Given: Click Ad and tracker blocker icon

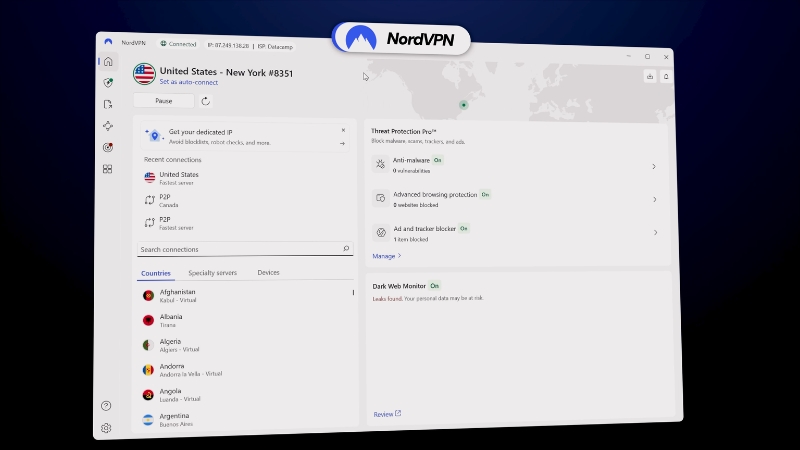Looking at the screenshot, I should pyautogui.click(x=381, y=233).
